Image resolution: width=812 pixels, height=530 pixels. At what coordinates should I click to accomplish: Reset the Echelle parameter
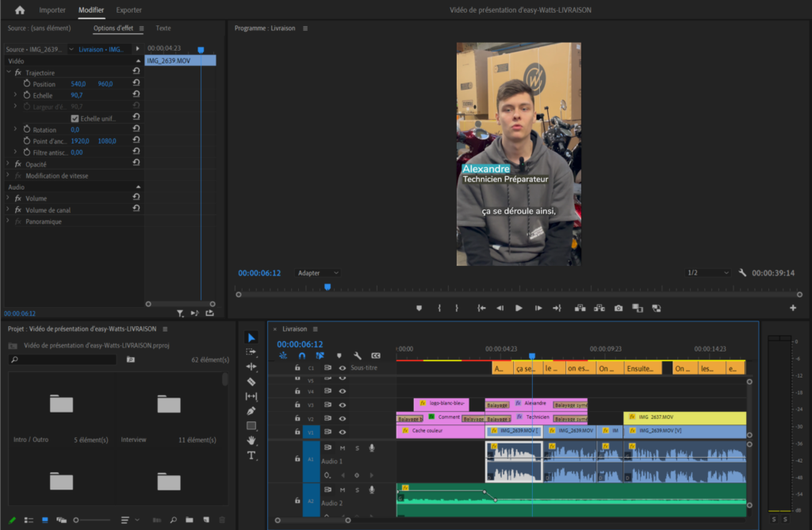pos(136,94)
